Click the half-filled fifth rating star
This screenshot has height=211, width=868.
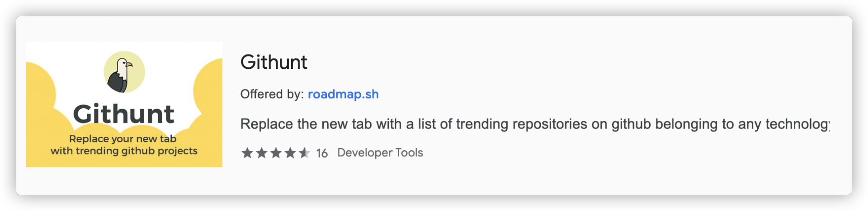304,153
